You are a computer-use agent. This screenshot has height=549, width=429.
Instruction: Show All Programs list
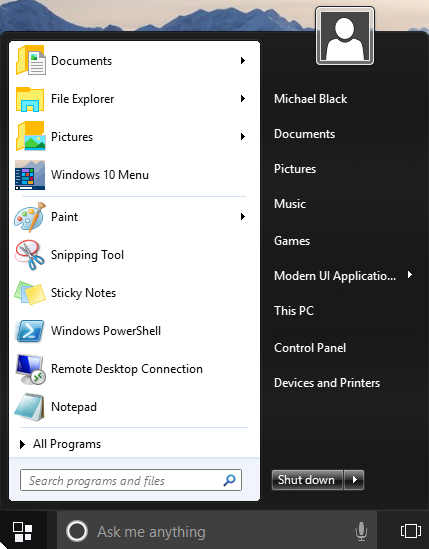click(67, 444)
